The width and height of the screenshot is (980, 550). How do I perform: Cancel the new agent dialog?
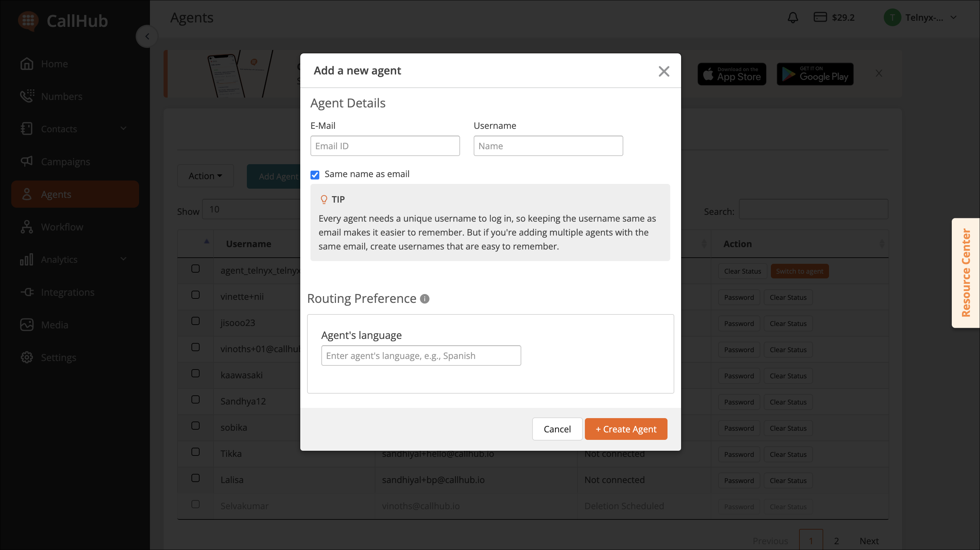tap(557, 429)
